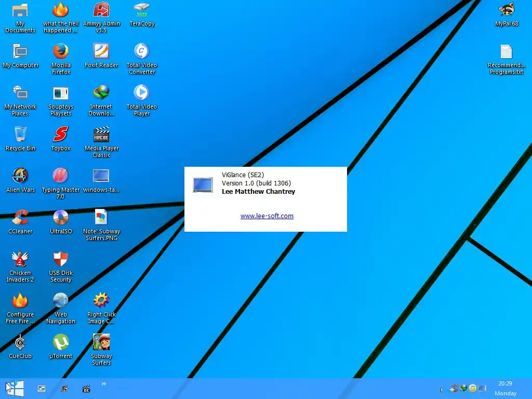Click the bug icon on the taskbar
Screen dimensions: 532x399
(x=64, y=389)
